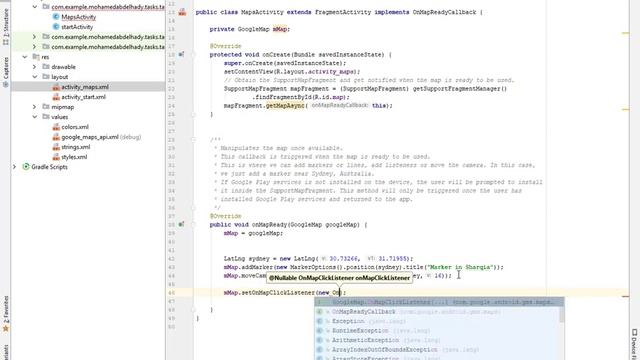Click the styles.xml file icon
The width and height of the screenshot is (640, 360).
point(56,157)
